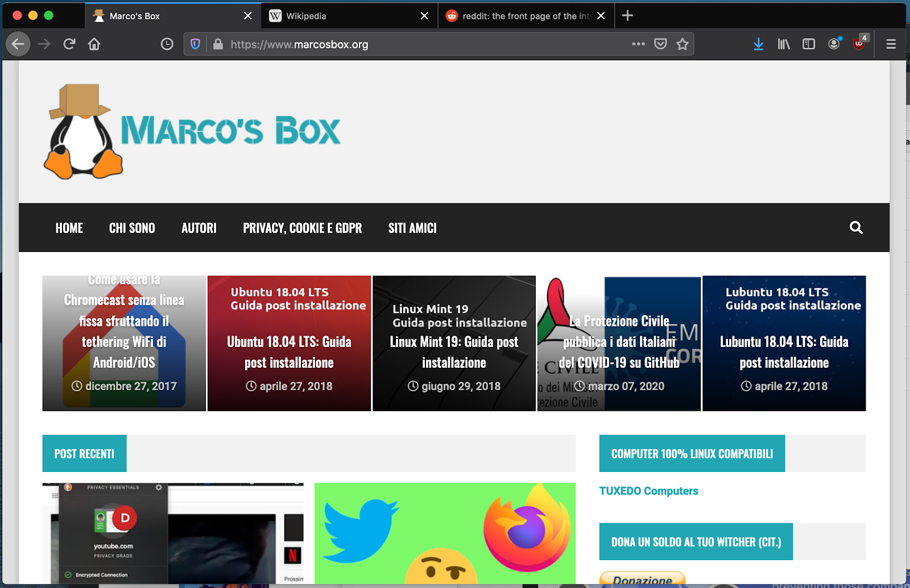
Task: Switch to the Wikipedia tab
Action: 350,16
